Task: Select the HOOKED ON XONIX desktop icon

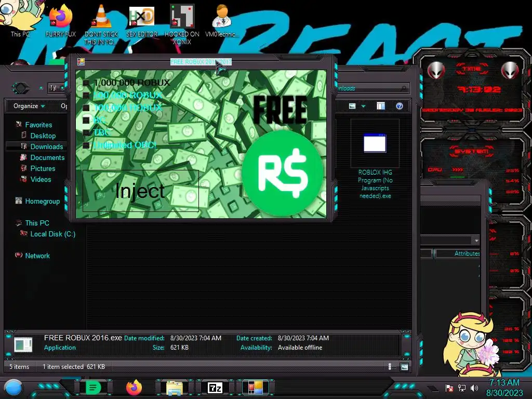Action: click(x=182, y=24)
